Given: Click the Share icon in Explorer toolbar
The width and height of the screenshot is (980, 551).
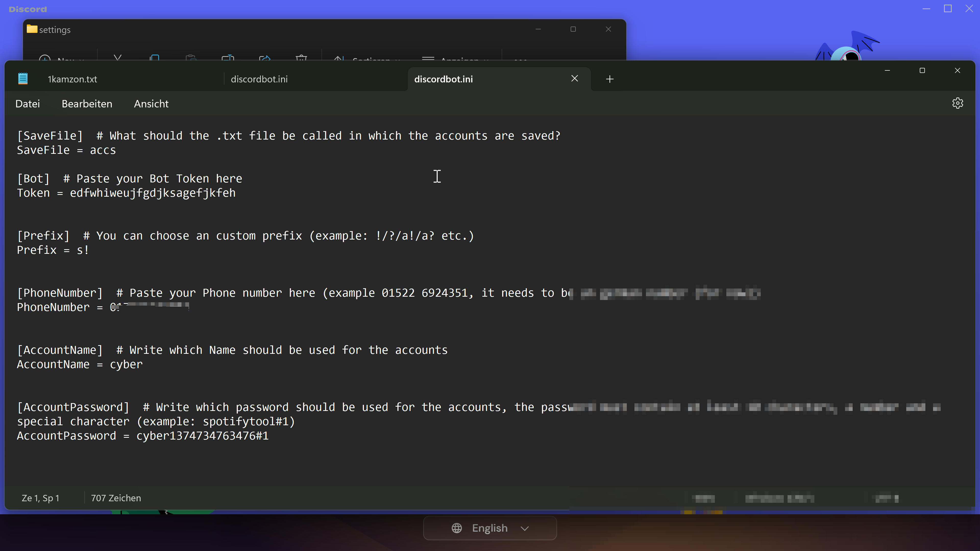Looking at the screenshot, I should coord(264,58).
